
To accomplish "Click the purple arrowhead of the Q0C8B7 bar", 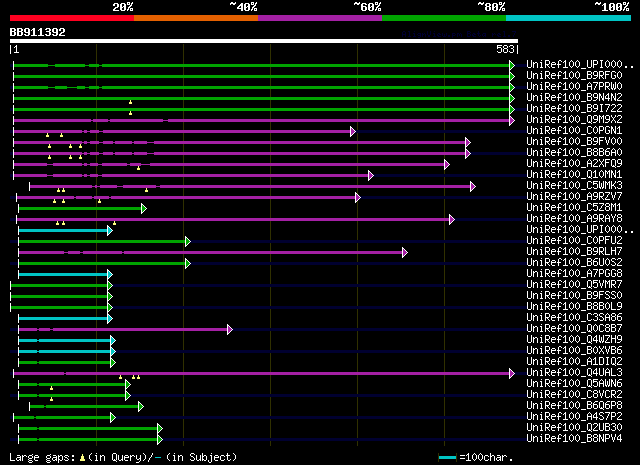I will coord(230,329).
